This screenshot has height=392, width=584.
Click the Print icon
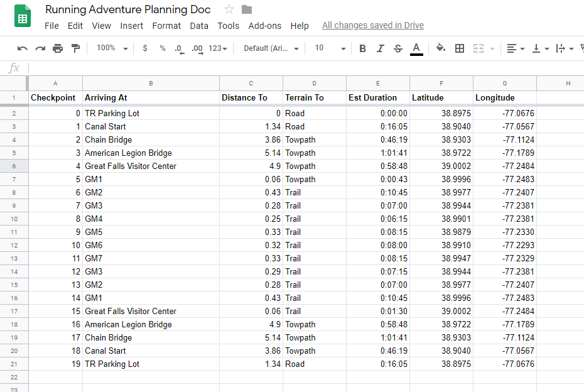[57, 48]
